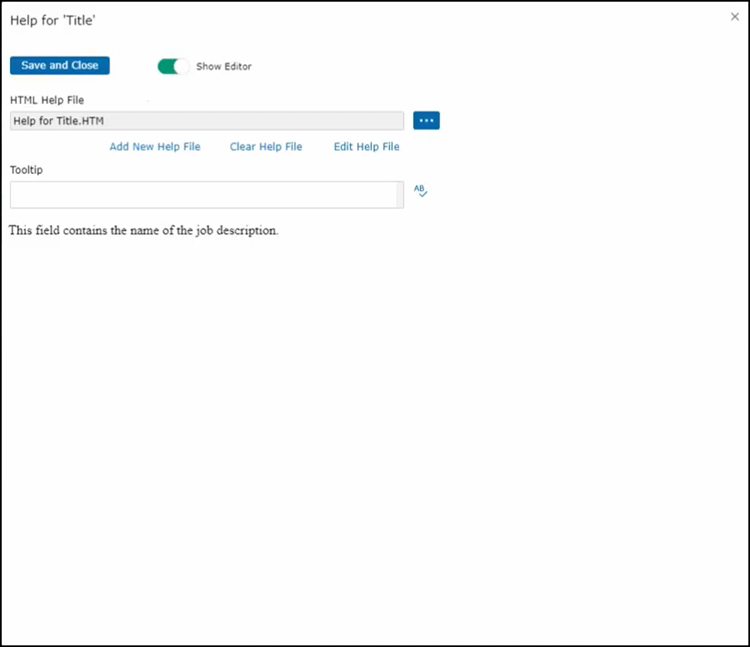
Task: Click the HTML Help File label
Action: [47, 100]
